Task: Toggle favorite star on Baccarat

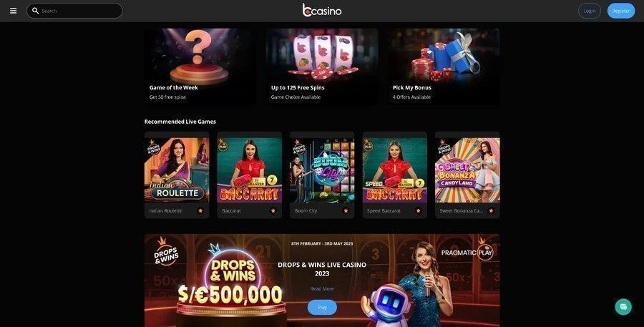Action: (x=273, y=211)
